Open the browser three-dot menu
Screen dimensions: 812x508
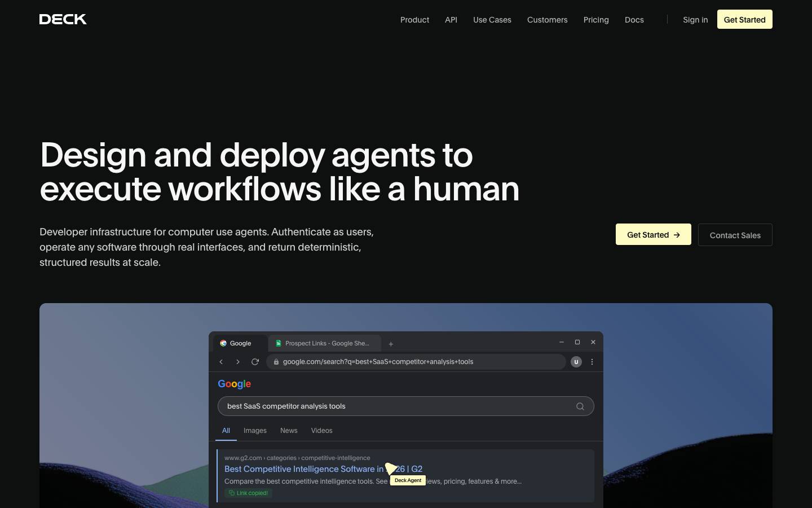click(x=592, y=362)
